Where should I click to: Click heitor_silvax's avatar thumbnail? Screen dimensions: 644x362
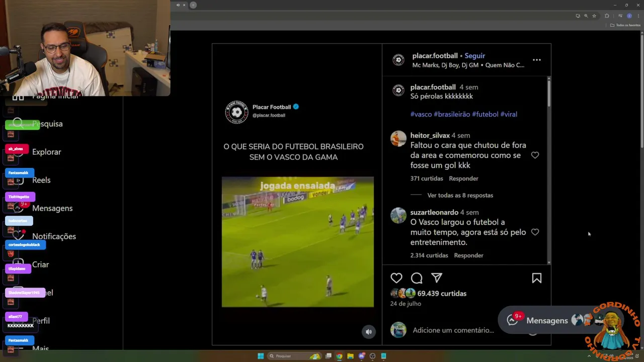pos(398,138)
